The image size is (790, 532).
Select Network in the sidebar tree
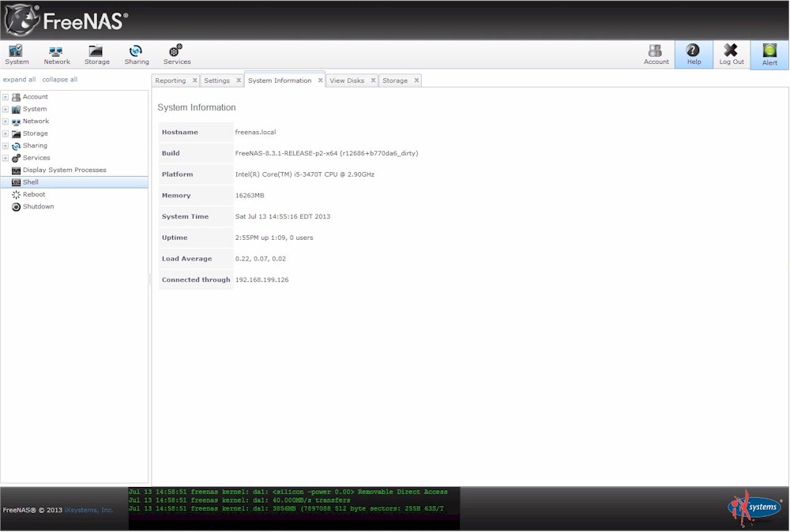[36, 121]
